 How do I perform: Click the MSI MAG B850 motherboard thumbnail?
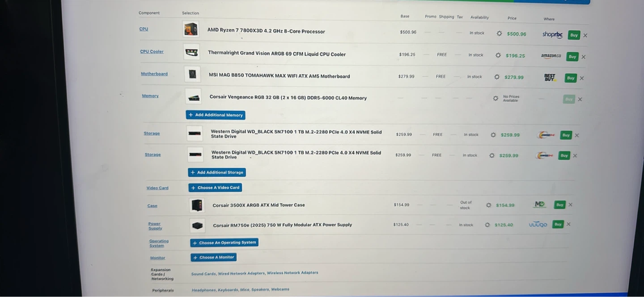coord(192,74)
